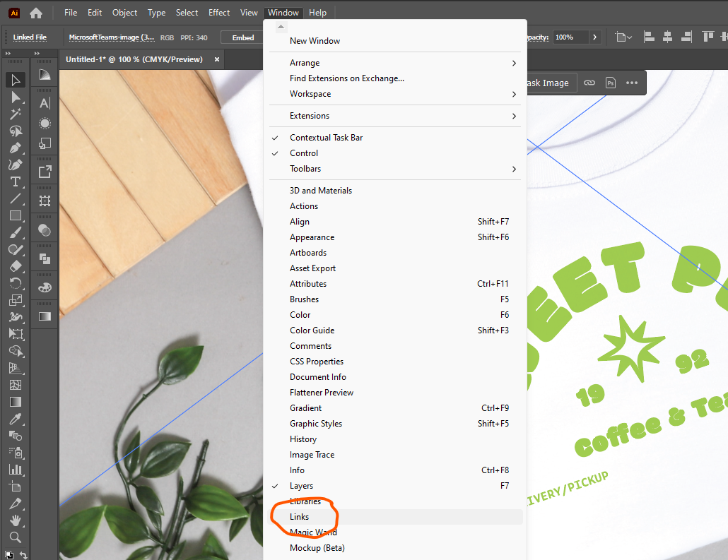The image size is (728, 560).
Task: Open the Workspace submenu
Action: (x=311, y=93)
